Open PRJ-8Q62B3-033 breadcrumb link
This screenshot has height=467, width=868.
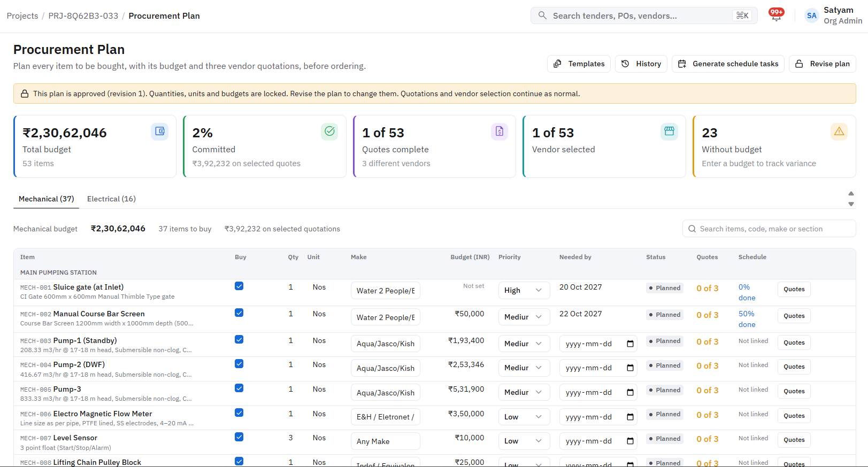pyautogui.click(x=83, y=15)
